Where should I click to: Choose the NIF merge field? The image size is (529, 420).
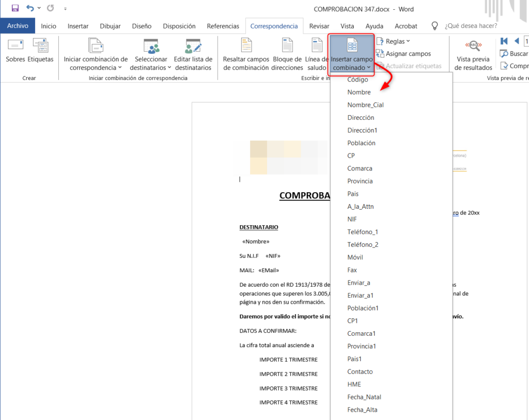(x=352, y=219)
